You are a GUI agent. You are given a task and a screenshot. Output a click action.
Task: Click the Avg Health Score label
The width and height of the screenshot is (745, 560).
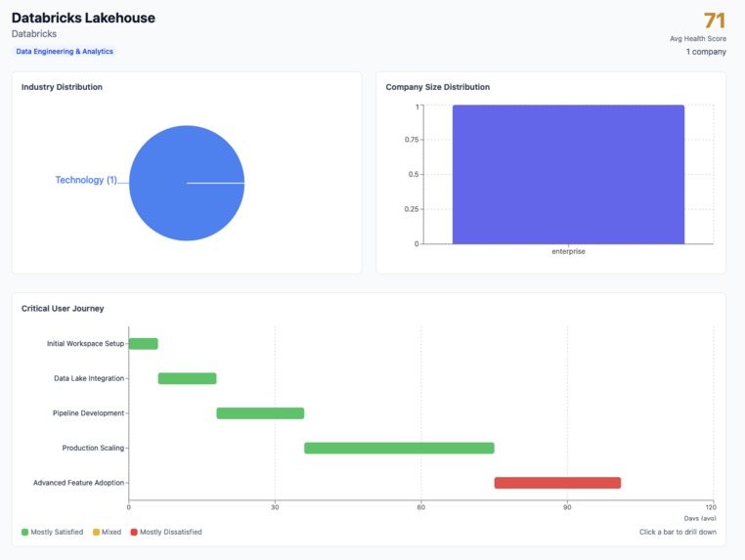[x=698, y=38]
